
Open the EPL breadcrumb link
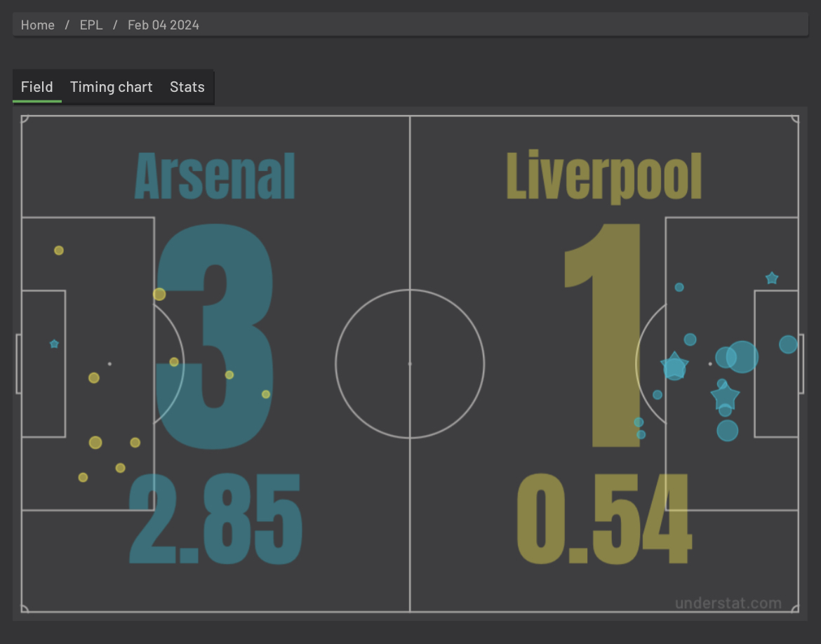[91, 25]
